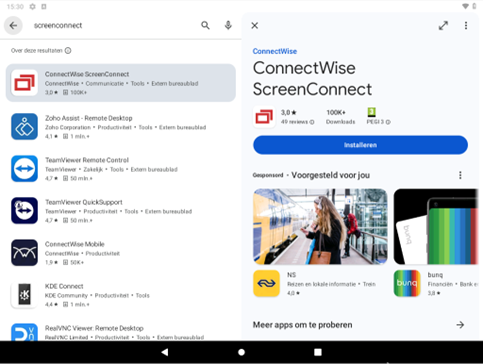Select 'TeamViewer Remote Control' result title
This screenshot has width=483, height=364.
(x=87, y=160)
